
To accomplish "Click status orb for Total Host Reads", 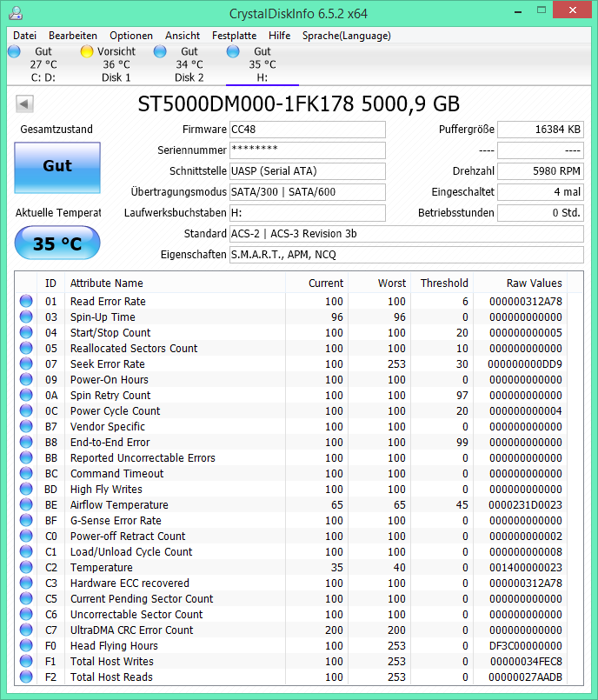I will click(x=26, y=677).
